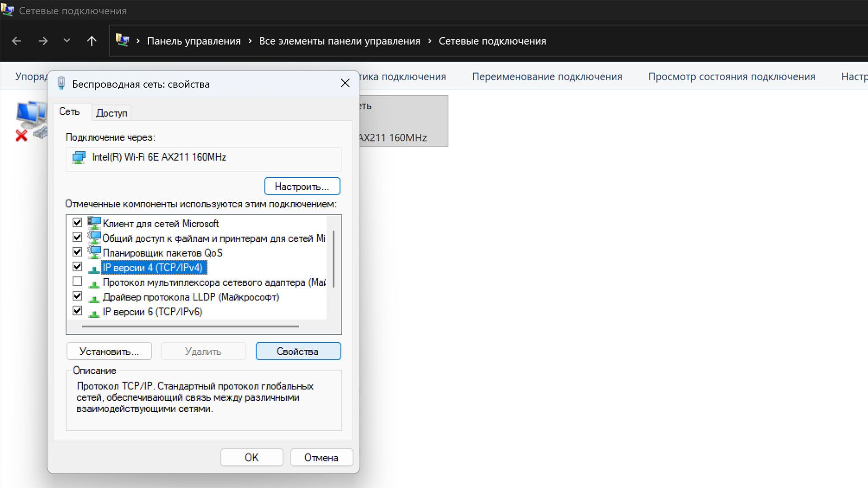The width and height of the screenshot is (868, 488).
Task: Click the horizontal scrollbar in the components list
Action: coord(190,326)
